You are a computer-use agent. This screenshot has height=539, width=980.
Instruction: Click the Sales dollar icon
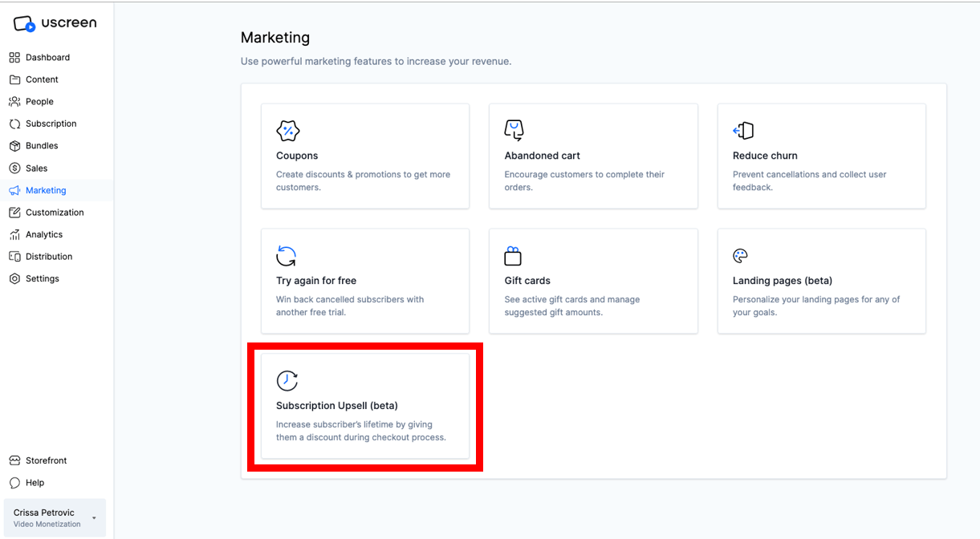(14, 168)
